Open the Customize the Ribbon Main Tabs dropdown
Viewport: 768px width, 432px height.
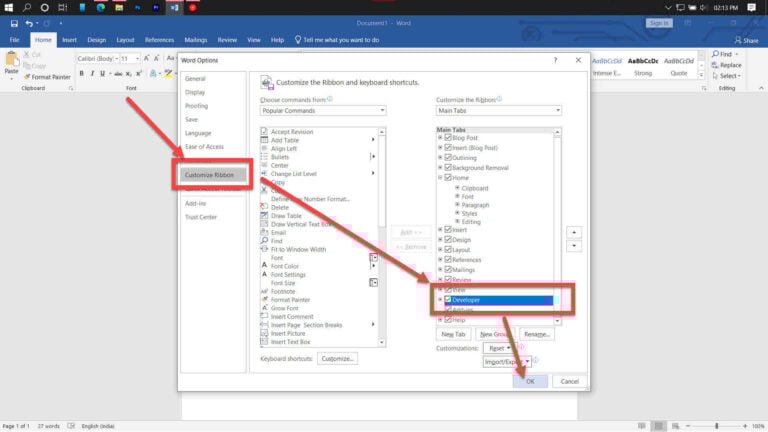(x=499, y=111)
